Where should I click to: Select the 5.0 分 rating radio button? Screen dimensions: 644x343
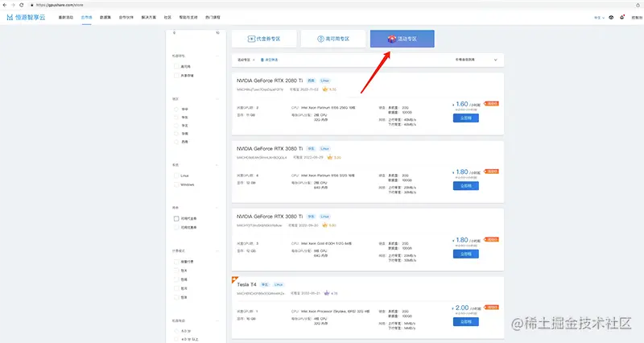coord(176,331)
